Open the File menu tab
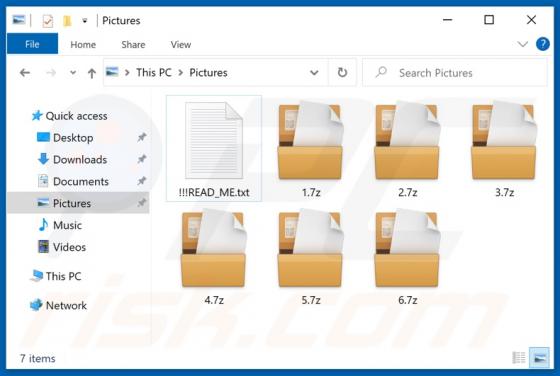Image resolution: width=560 pixels, height=376 pixels. (32, 44)
